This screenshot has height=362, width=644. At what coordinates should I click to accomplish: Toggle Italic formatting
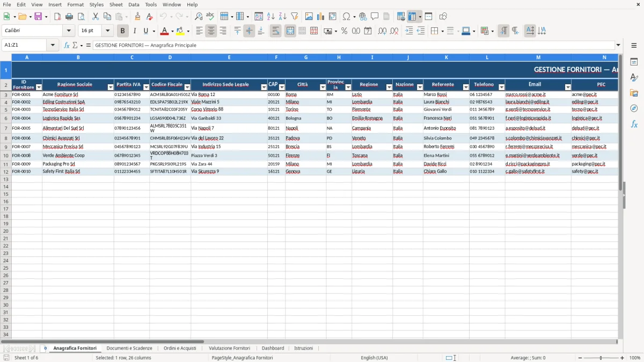135,31
